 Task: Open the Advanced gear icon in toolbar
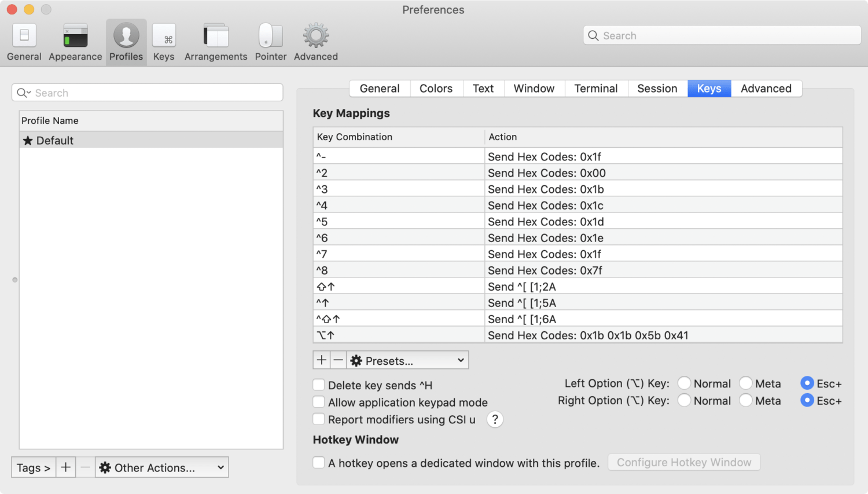(315, 36)
